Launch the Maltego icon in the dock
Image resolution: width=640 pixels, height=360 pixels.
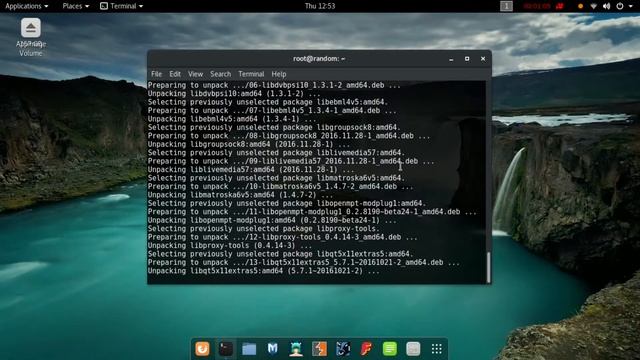tap(343, 349)
